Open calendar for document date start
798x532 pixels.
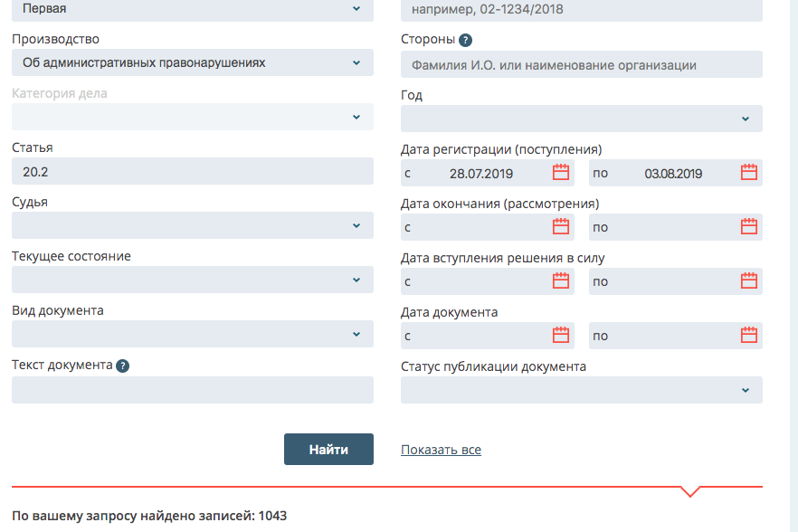tap(561, 335)
